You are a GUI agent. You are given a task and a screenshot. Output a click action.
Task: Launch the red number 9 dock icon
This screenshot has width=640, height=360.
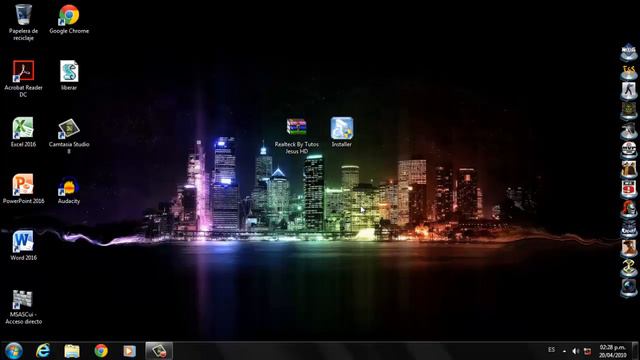(629, 189)
